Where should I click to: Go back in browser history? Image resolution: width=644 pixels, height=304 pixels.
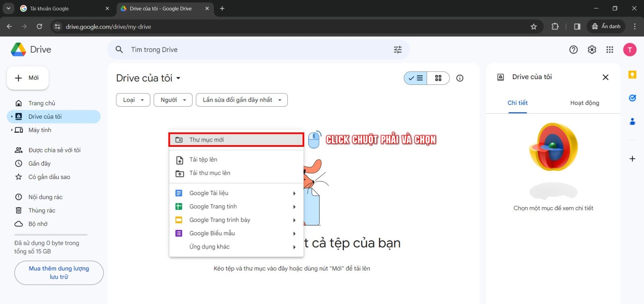tap(9, 27)
